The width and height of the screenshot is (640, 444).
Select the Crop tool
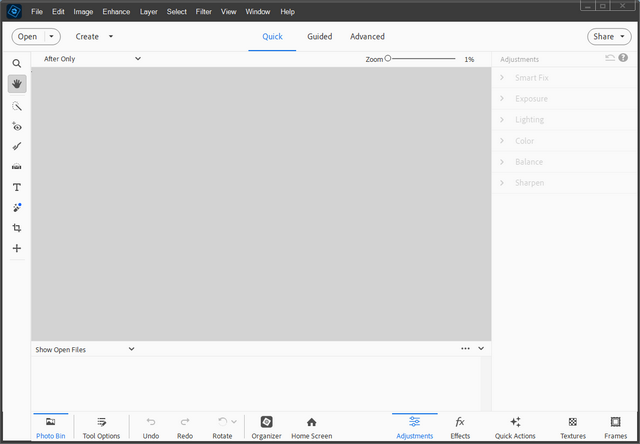pyautogui.click(x=17, y=228)
